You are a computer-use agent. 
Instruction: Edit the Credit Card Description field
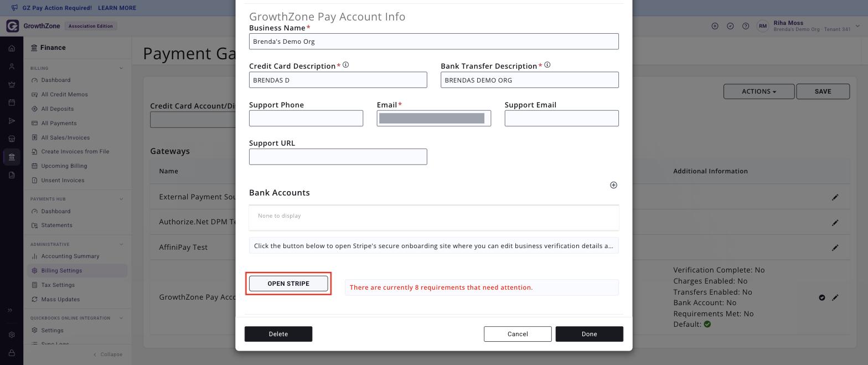(338, 80)
